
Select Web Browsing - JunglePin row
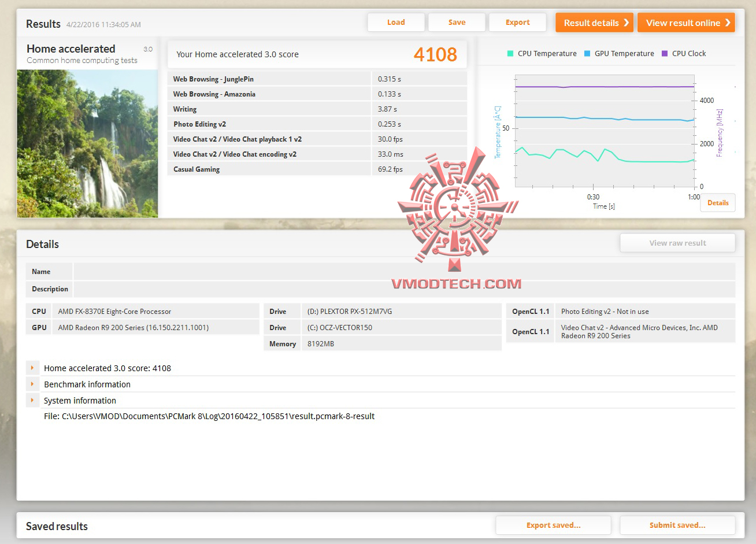[317, 79]
